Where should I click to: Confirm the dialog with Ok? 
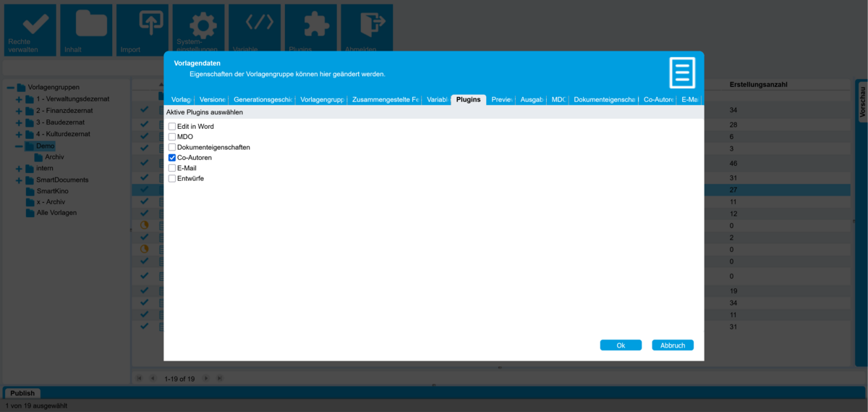tap(620, 345)
